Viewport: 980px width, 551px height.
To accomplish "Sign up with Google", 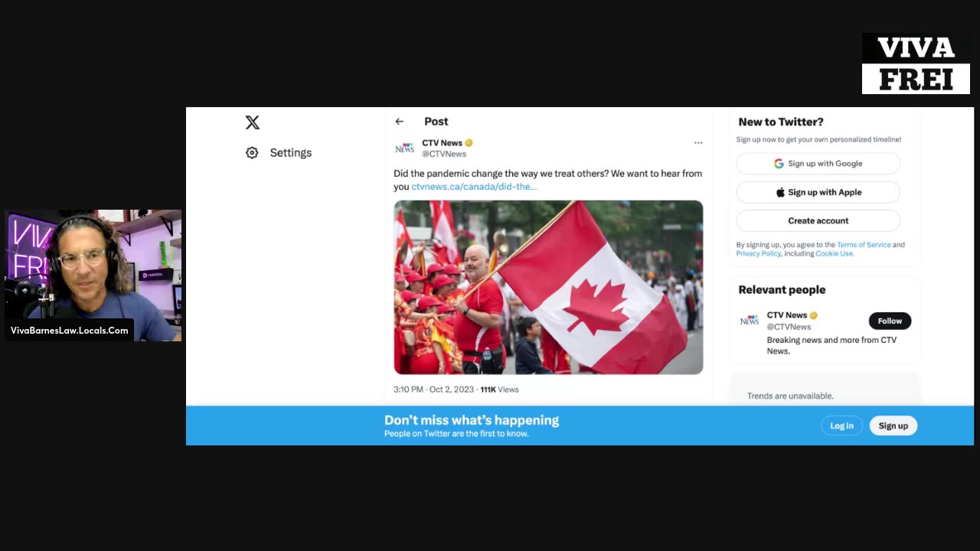I will pyautogui.click(x=818, y=164).
